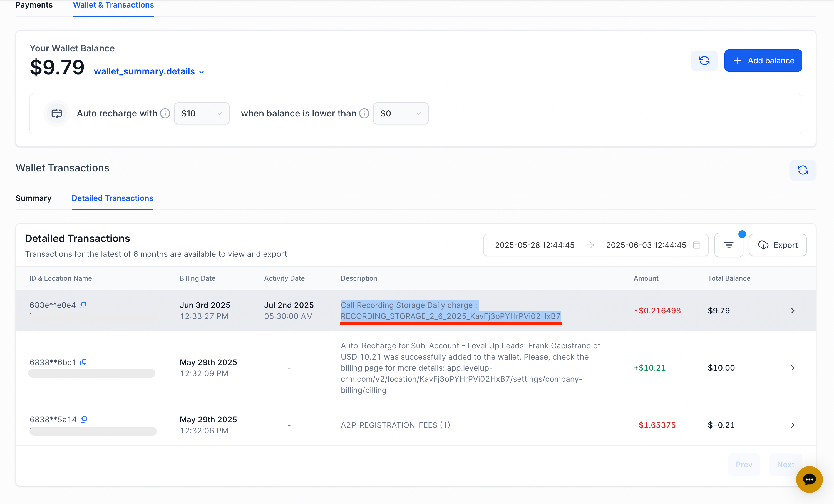Open the transaction filter options
834x504 pixels.
728,245
